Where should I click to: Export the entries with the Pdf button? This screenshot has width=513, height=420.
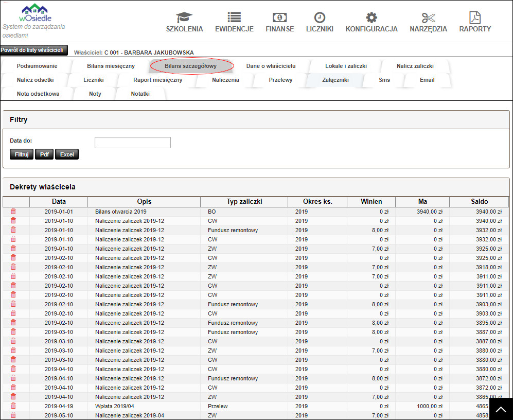coord(44,154)
